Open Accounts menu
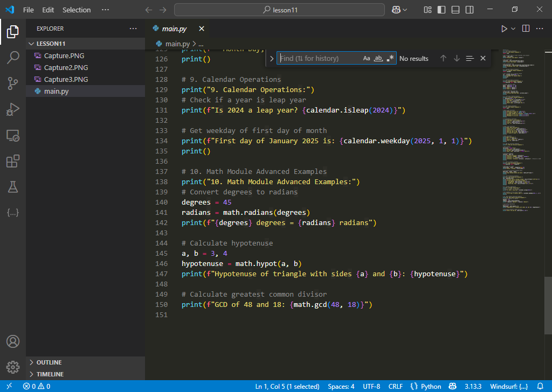Viewport: 552px width, 392px height. coord(13,341)
